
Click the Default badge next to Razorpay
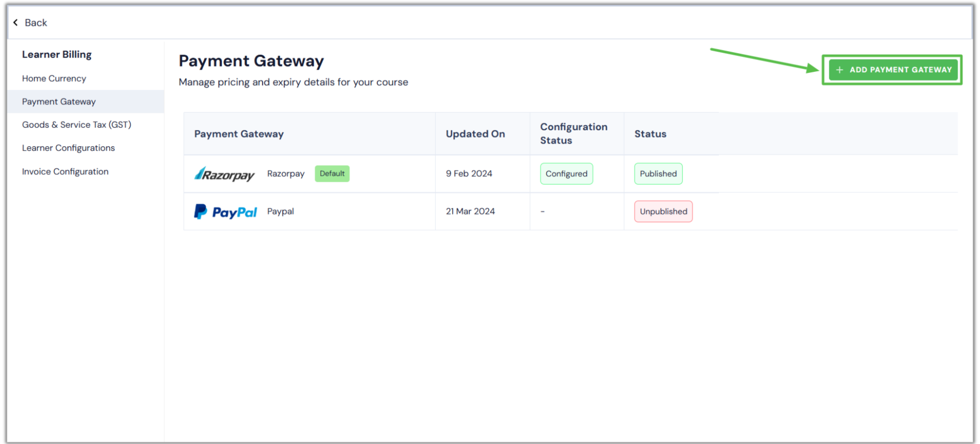332,174
